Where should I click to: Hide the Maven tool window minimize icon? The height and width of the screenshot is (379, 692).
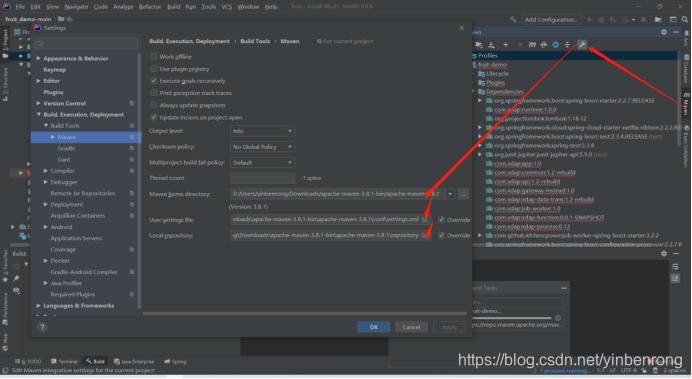coord(676,32)
